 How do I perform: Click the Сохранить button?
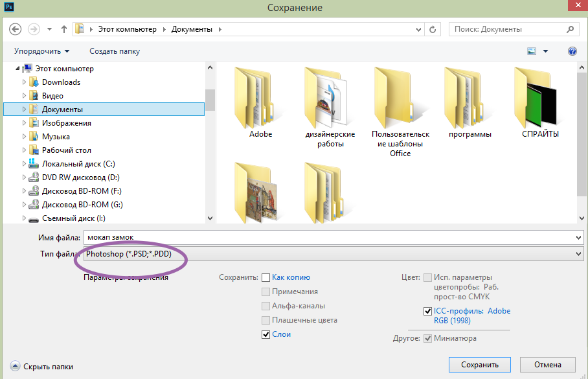click(480, 365)
